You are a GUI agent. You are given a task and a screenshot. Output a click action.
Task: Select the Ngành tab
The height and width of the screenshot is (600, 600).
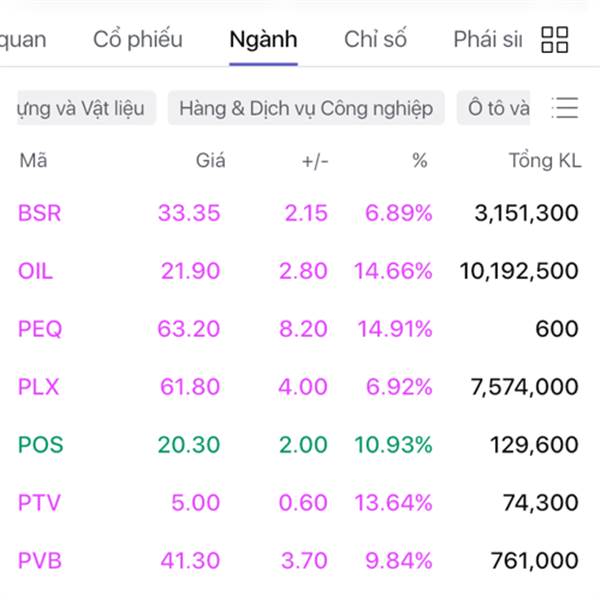(263, 40)
